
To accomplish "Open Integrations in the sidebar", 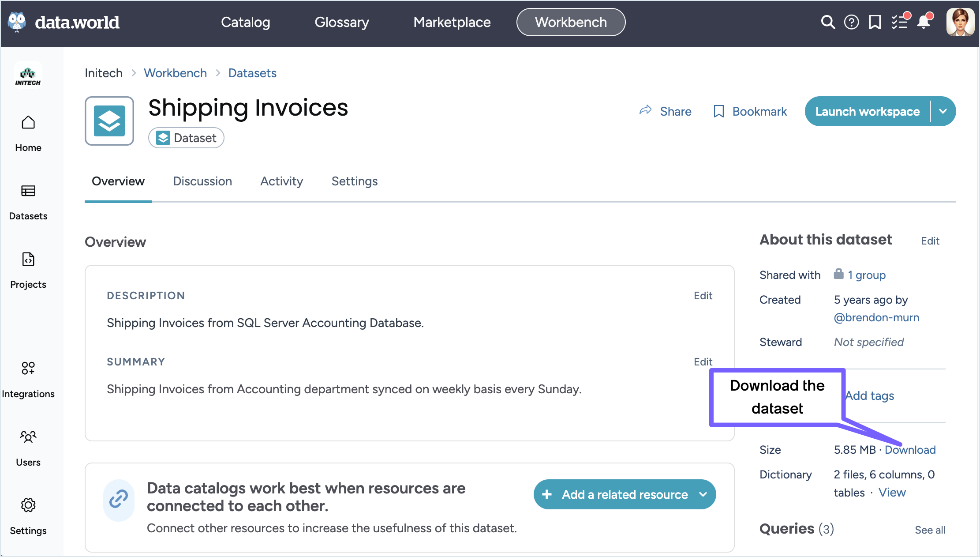I will pos(28,380).
